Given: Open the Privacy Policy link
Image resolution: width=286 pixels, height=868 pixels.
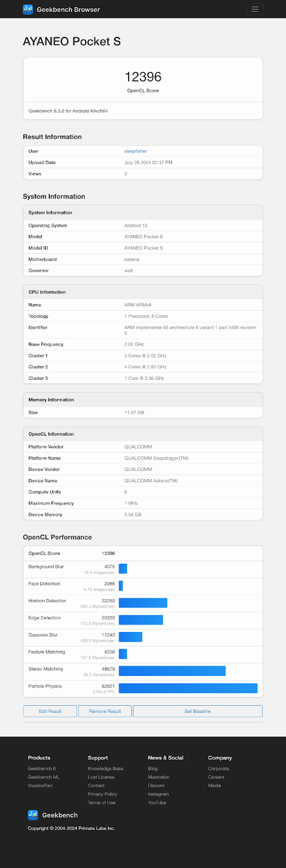Looking at the screenshot, I should pyautogui.click(x=103, y=794).
